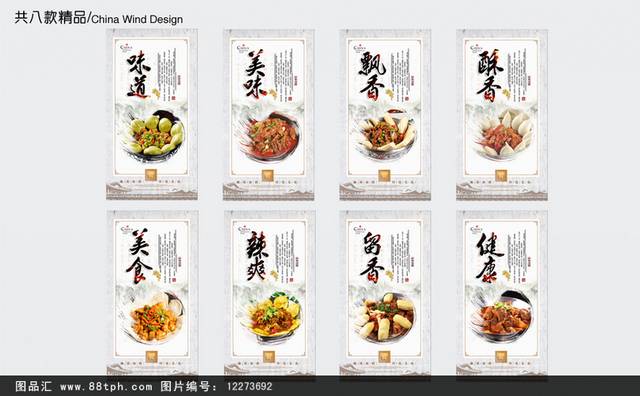The width and height of the screenshot is (640, 396).
Task: Click the gold seal icon on the 美味 poster
Action: coord(268,175)
